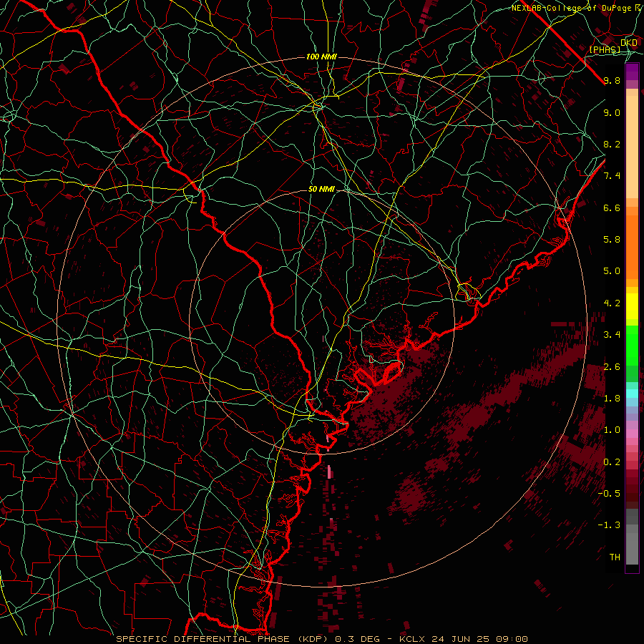Select the orange swatch on the color bar

[x=632, y=246]
